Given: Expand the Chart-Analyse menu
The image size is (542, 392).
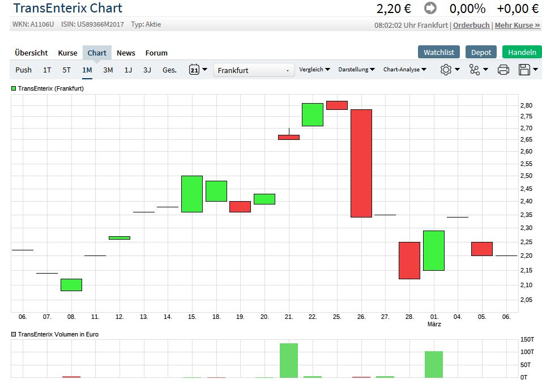Looking at the screenshot, I should click(404, 70).
